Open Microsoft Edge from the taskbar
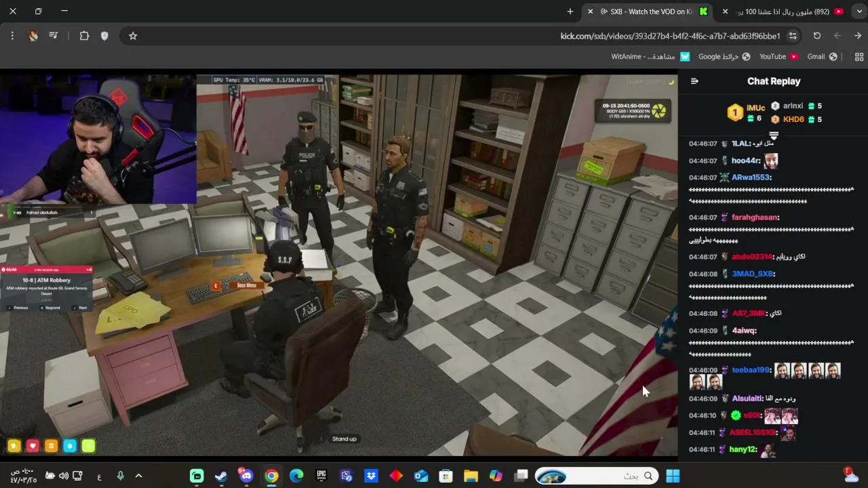The width and height of the screenshot is (868, 488). click(x=296, y=476)
